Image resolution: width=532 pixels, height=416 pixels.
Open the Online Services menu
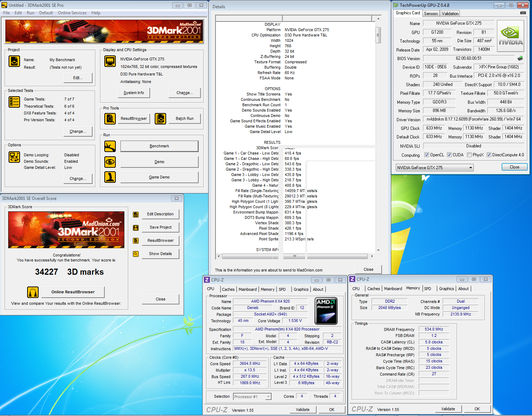click(72, 13)
